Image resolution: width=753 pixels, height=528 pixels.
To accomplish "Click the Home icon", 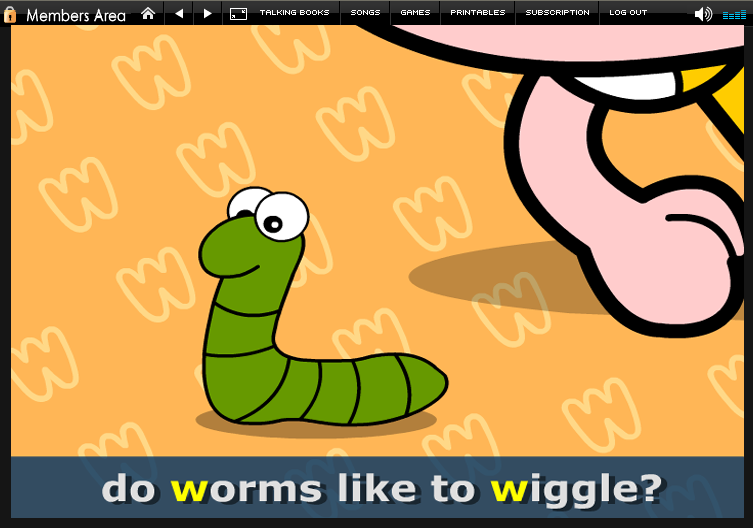I will click(148, 13).
